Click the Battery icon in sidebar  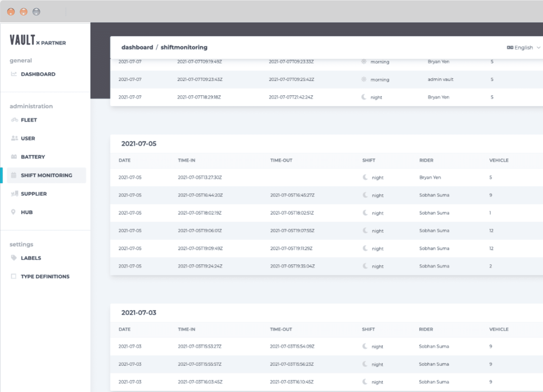pos(14,156)
